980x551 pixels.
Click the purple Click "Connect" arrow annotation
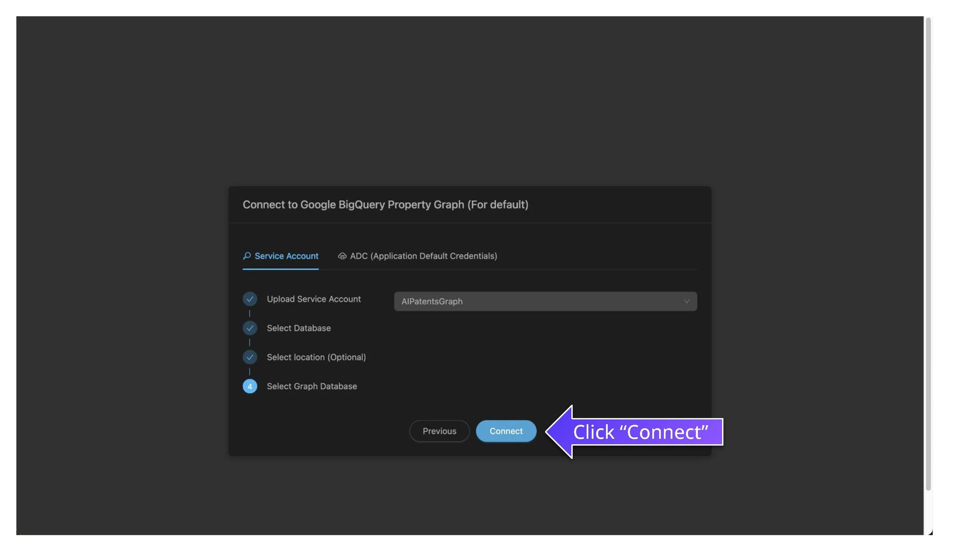[640, 432]
